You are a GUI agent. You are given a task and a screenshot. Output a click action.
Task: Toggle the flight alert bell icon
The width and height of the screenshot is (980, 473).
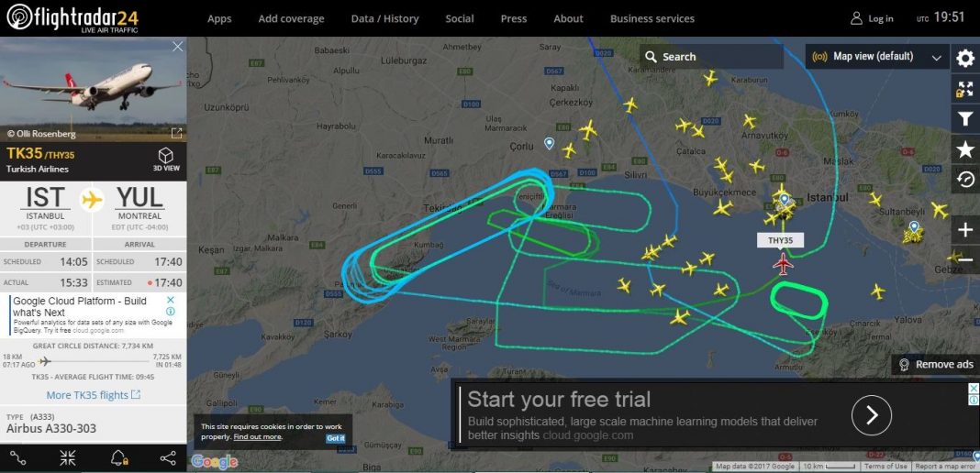point(118,458)
